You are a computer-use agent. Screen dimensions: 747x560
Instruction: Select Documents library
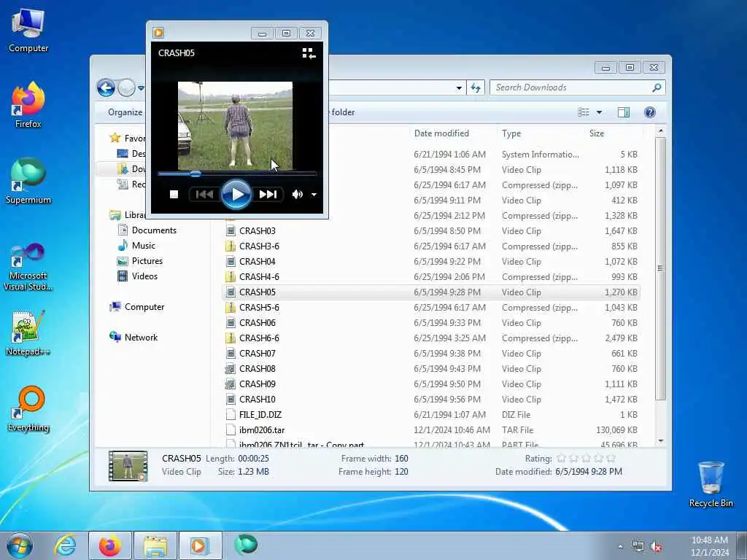coord(154,230)
